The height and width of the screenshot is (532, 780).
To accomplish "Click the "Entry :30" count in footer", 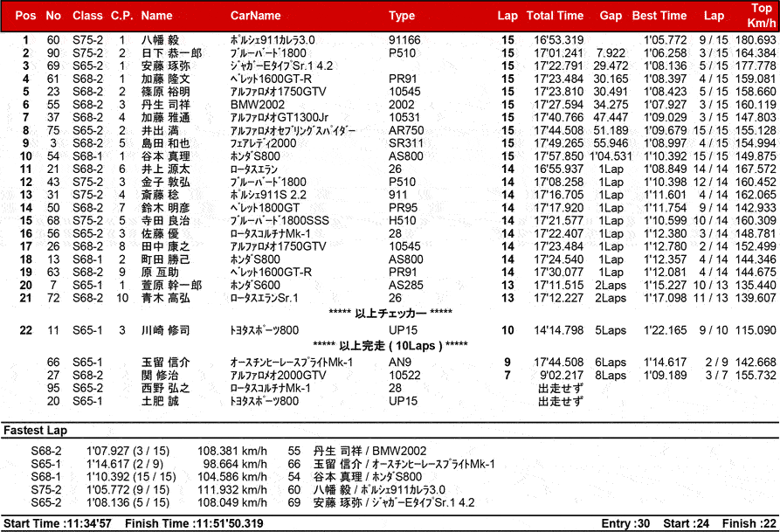I will click(x=626, y=523).
